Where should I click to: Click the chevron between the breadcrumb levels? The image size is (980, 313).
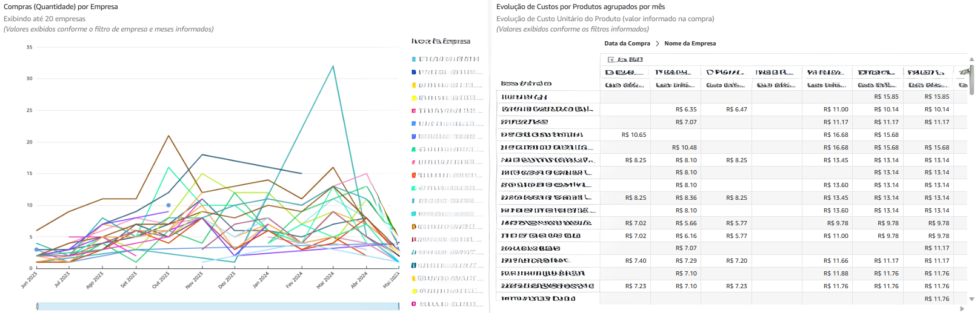click(x=657, y=44)
